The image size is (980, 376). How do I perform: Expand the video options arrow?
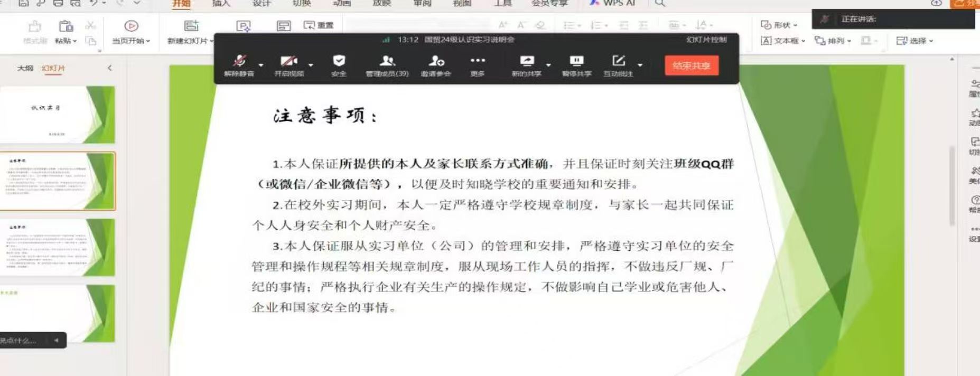(x=311, y=65)
